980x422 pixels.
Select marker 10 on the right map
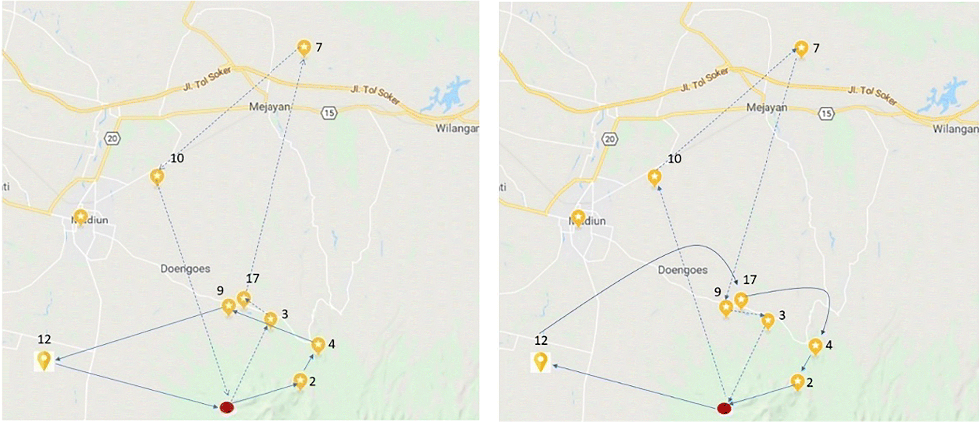tap(654, 178)
